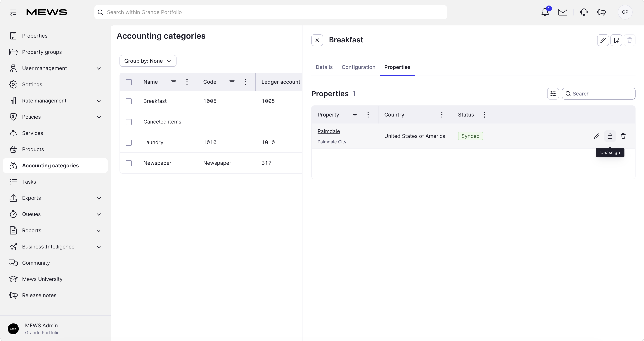
Task: Open the megaphone announcements icon in header
Action: (602, 12)
